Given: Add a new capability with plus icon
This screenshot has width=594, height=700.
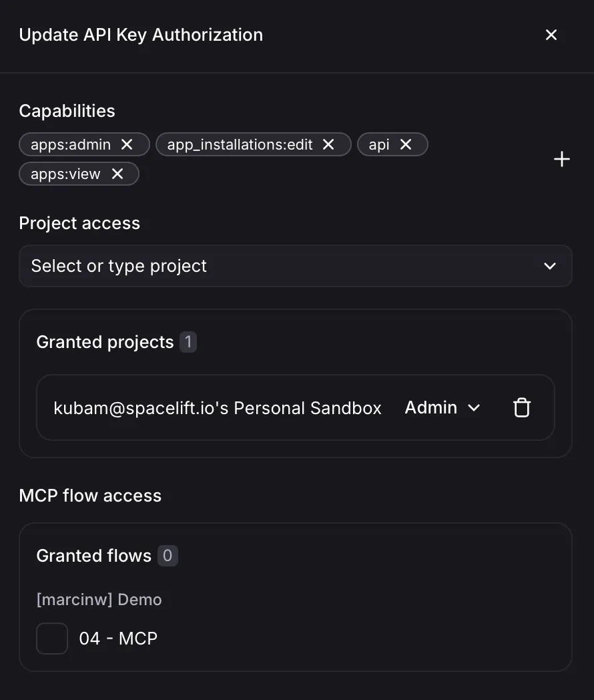Looking at the screenshot, I should pos(562,159).
